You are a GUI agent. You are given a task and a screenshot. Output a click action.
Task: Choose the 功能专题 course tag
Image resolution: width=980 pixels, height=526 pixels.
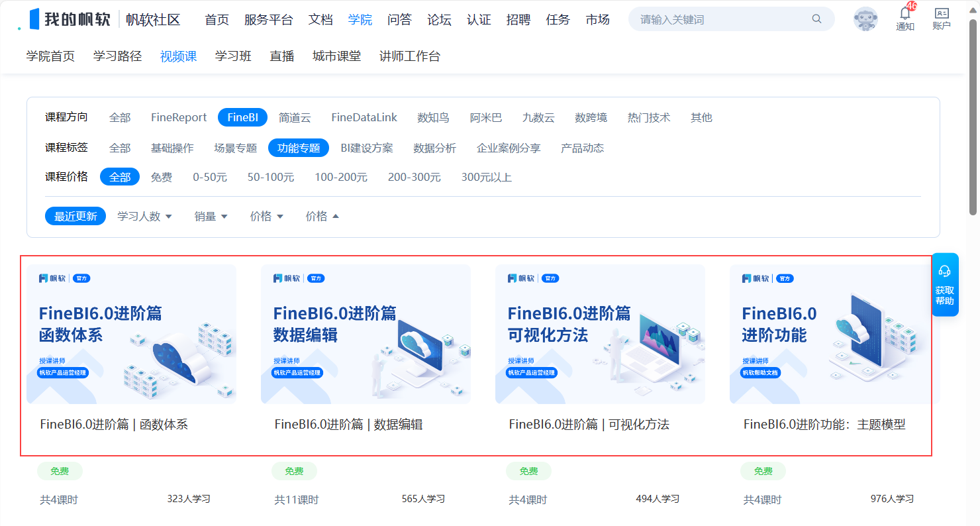coord(299,148)
